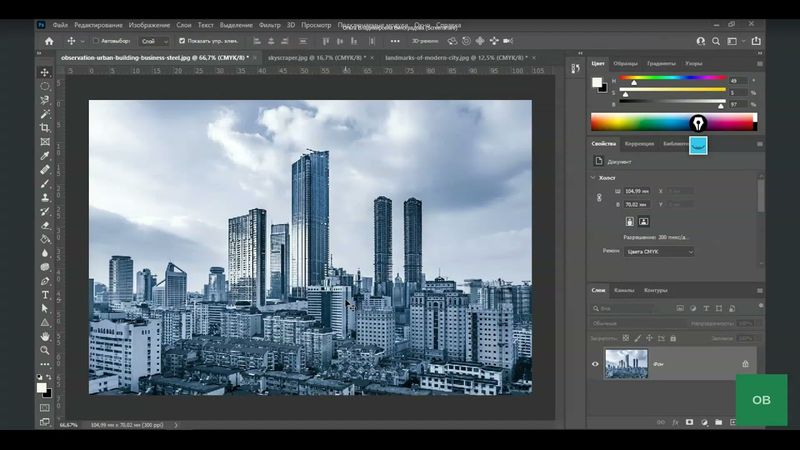Click the fx layer style icon
The height and width of the screenshot is (450, 800).
(675, 422)
